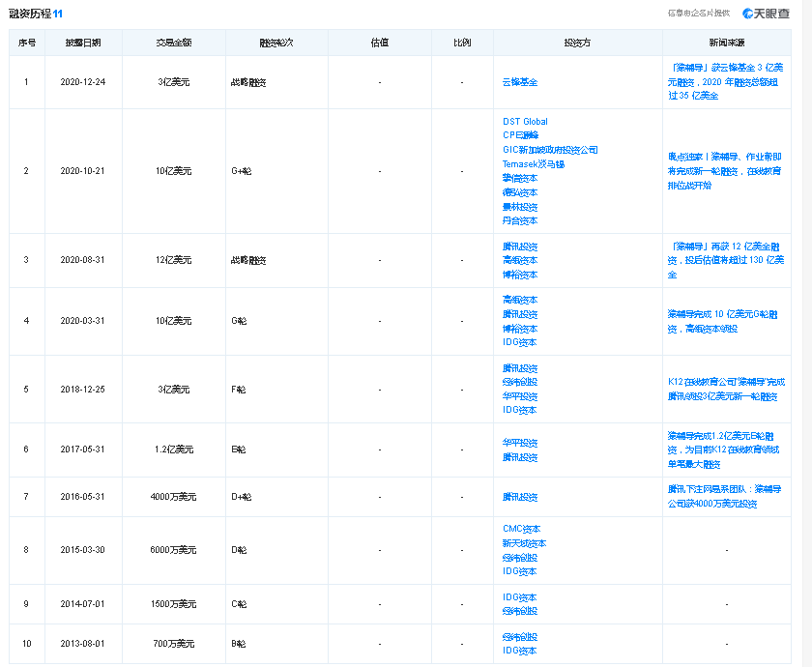Click the CPE源峰 investor link
Screen dimensions: 812x667
pyautogui.click(x=522, y=135)
